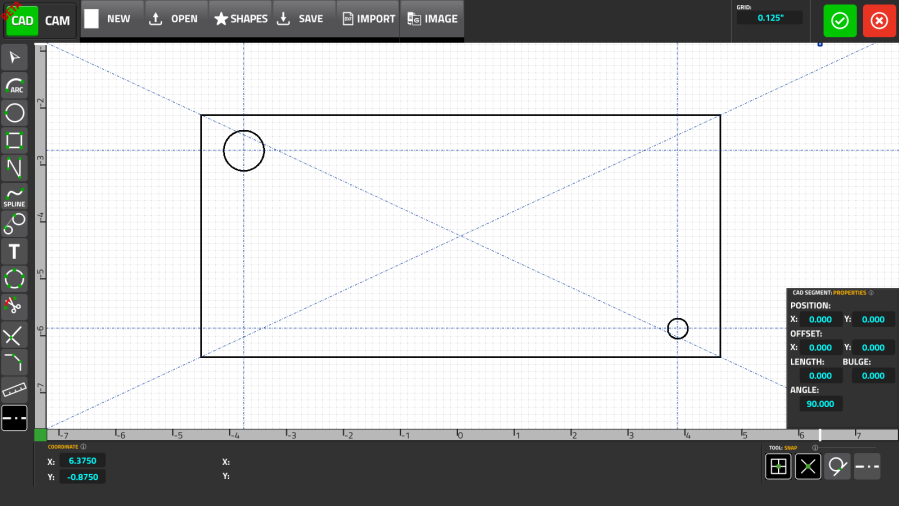Open Coordinate info icon
The width and height of the screenshot is (899, 506).
pyautogui.click(x=83, y=447)
